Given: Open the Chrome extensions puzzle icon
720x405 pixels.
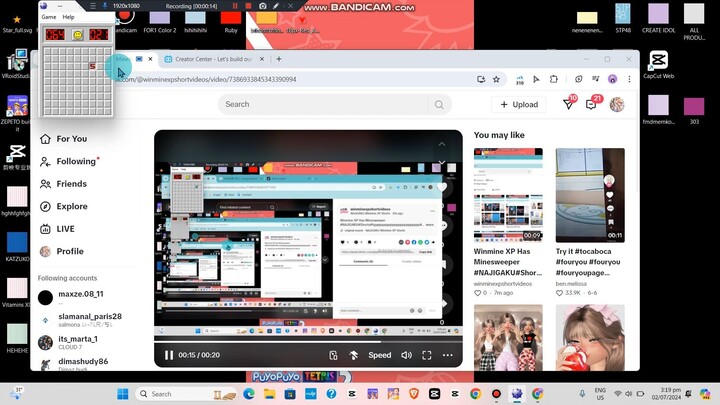Looking at the screenshot, I should coord(554,79).
